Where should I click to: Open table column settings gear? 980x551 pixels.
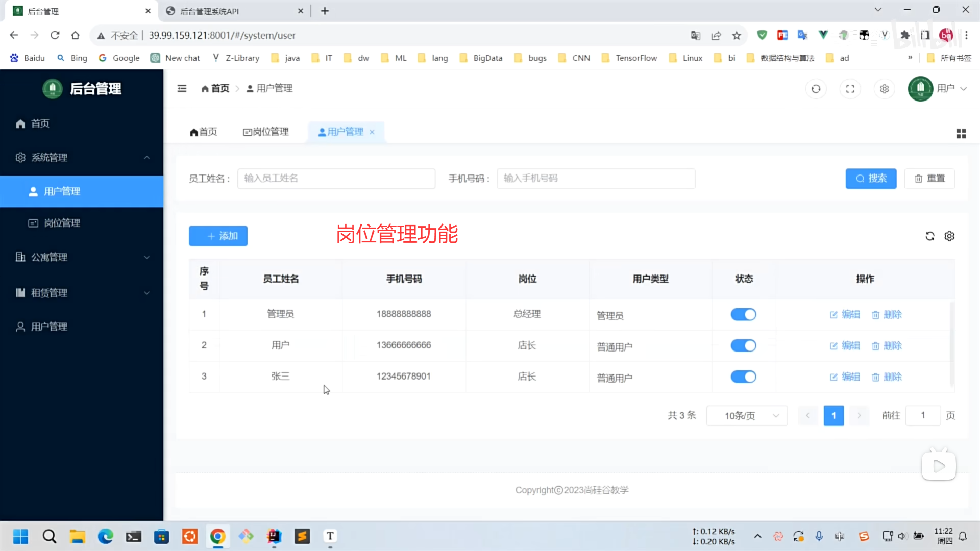[949, 236]
